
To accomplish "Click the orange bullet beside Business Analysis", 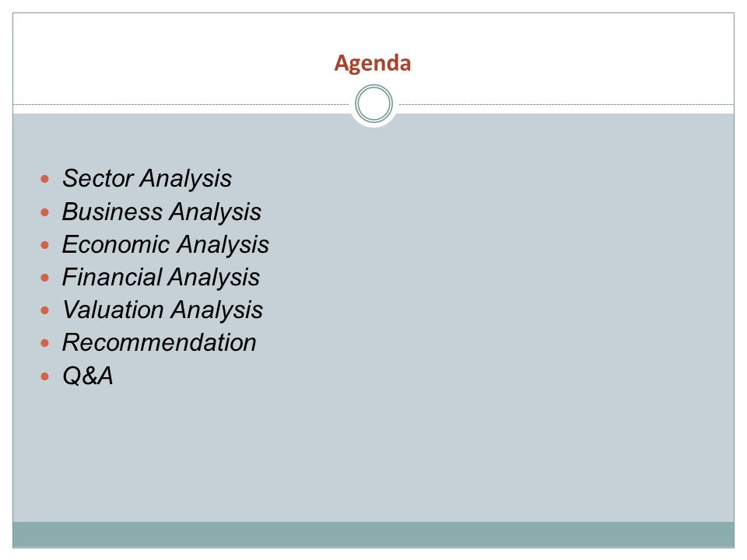I will click(x=45, y=212).
